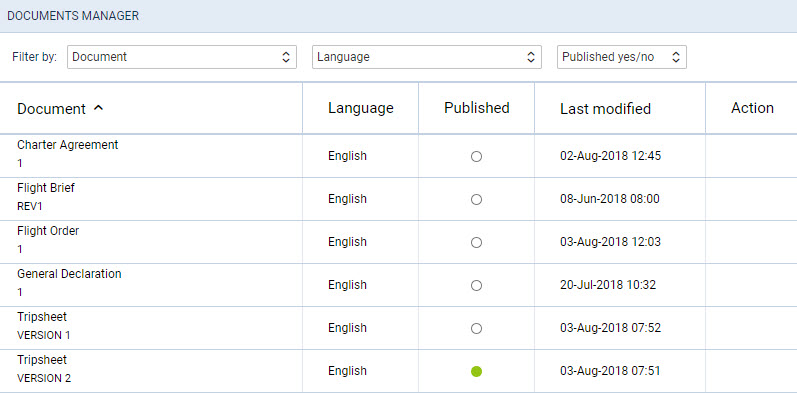The width and height of the screenshot is (797, 394).
Task: Select the VERSION 2 label under Tripsheet
Action: (x=44, y=378)
